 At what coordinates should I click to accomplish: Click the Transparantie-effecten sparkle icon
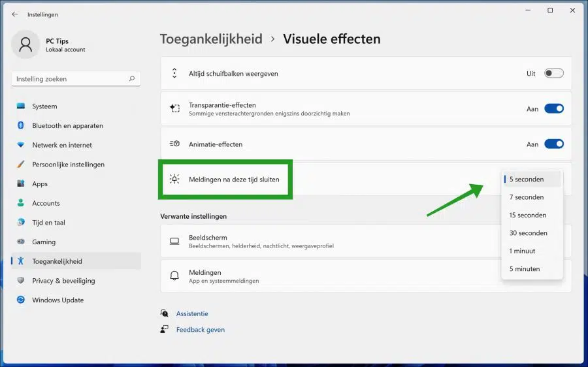[x=174, y=108]
